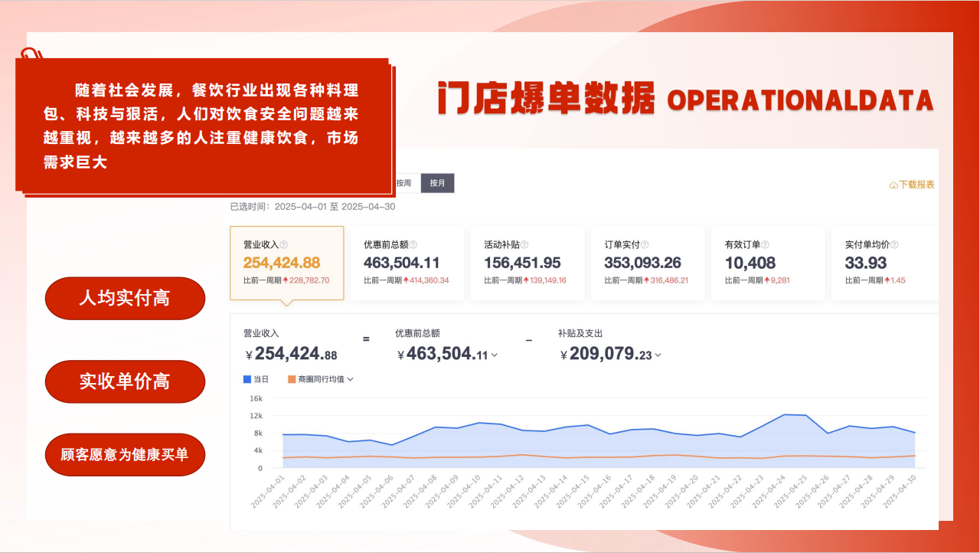
Task: Select the 营业收入 summary card
Action: (287, 263)
